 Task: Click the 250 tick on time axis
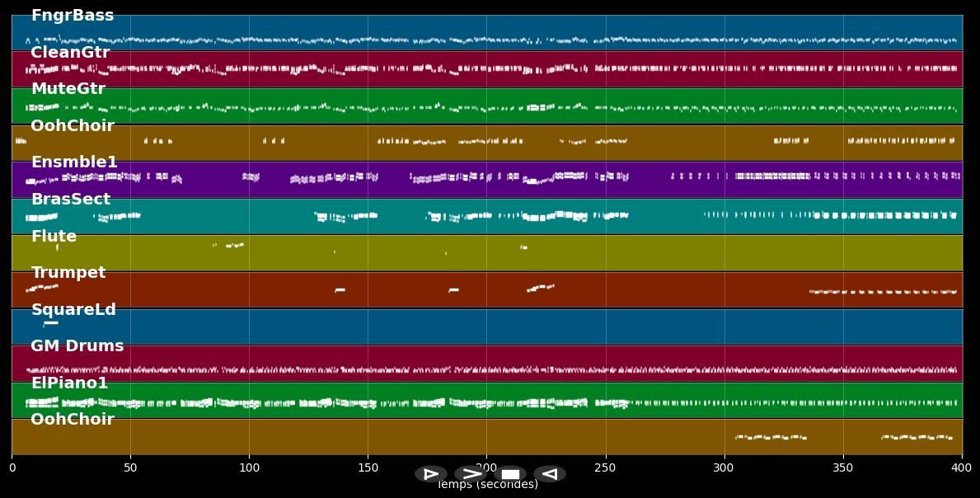(x=606, y=467)
